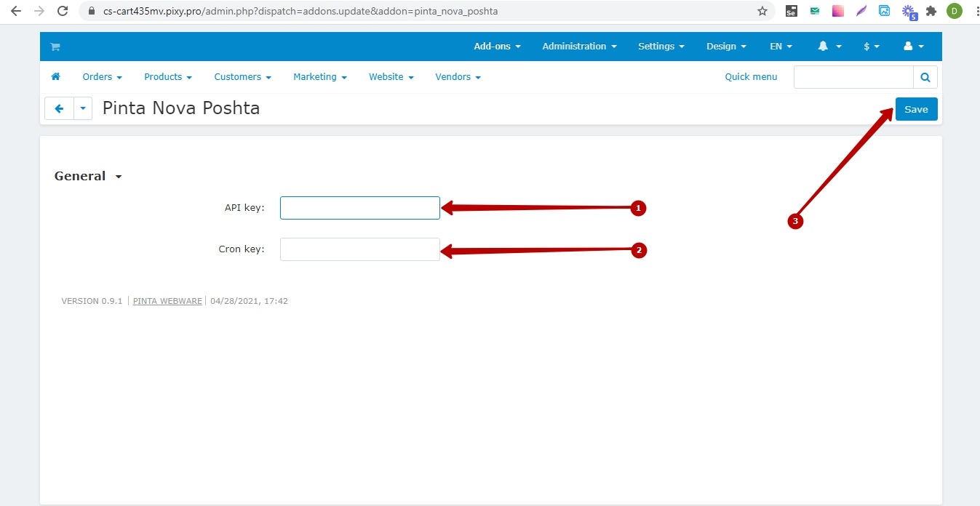Go to the admin home icon
The width and height of the screenshot is (980, 506).
pyautogui.click(x=55, y=76)
